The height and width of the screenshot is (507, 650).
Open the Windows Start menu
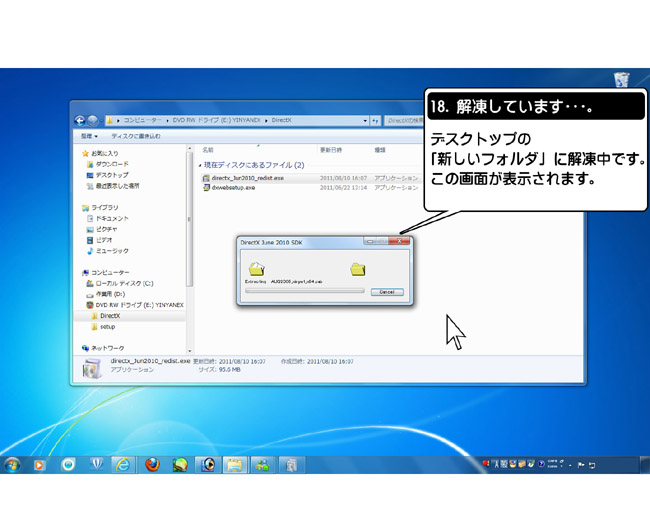(12, 465)
